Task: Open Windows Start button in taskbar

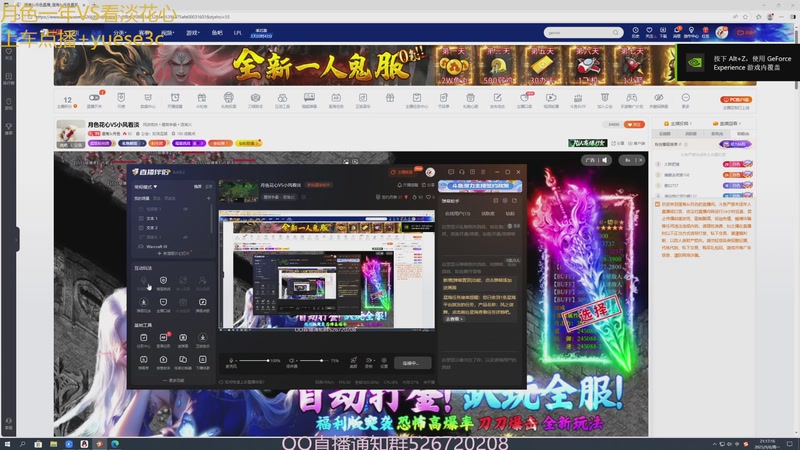Action: pyautogui.click(x=7, y=444)
